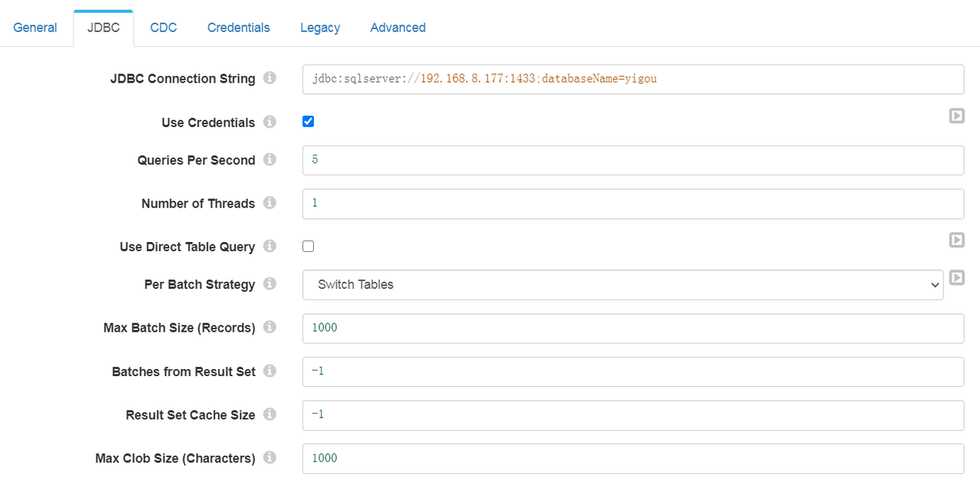Click info icon next to Number of Threads

(x=269, y=203)
